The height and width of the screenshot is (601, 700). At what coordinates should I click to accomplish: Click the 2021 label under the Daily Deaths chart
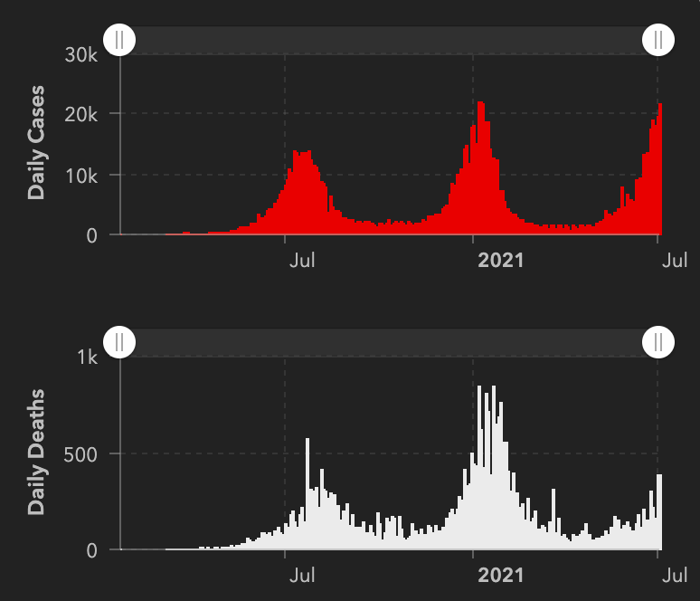coord(500,576)
